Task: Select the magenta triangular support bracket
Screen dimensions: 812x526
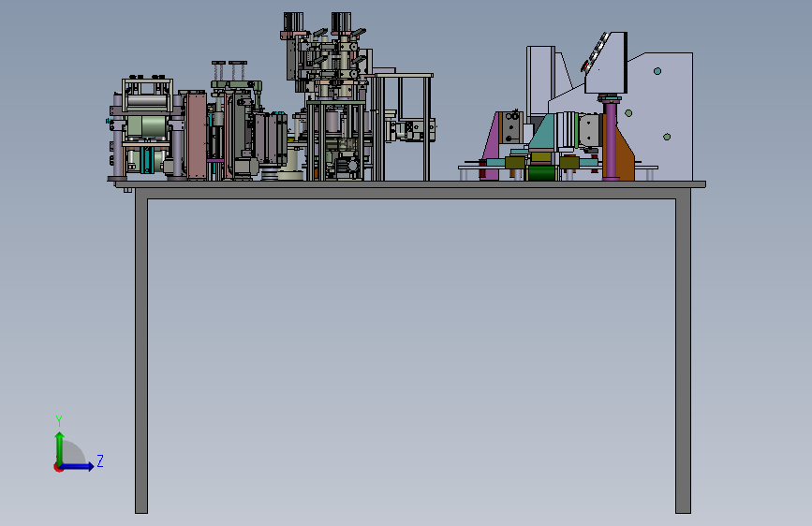Action: pyautogui.click(x=491, y=148)
